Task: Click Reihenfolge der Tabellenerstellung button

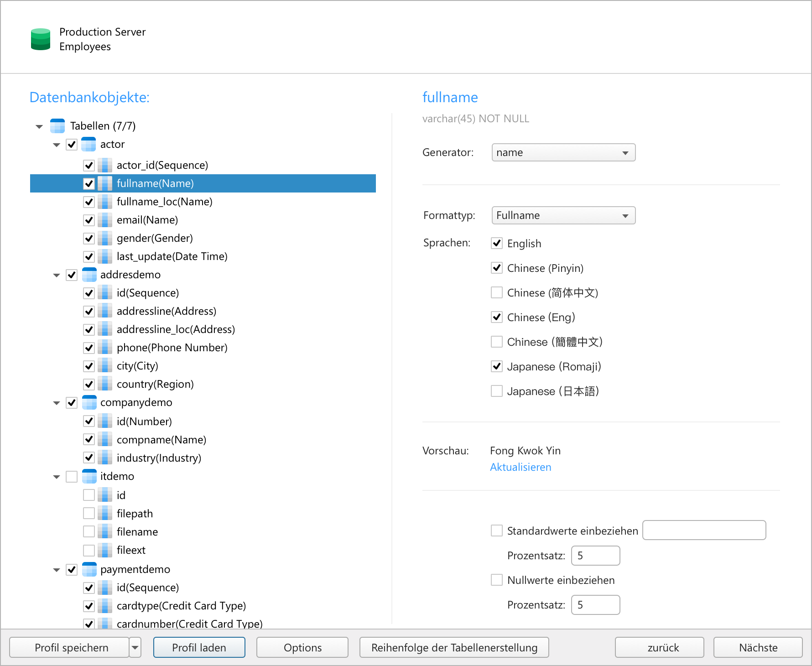Action: click(454, 647)
